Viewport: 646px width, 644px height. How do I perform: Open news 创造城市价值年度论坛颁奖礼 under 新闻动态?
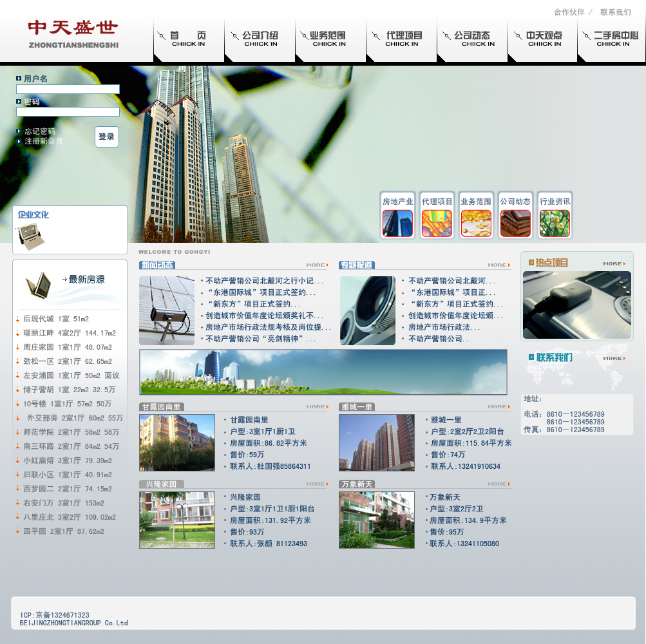pos(265,316)
